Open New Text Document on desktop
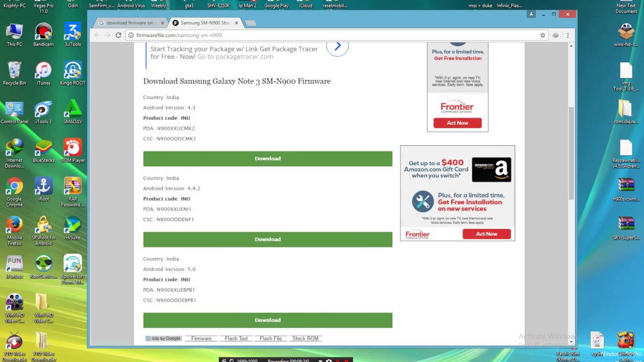This screenshot has width=644, height=362. [x=626, y=8]
